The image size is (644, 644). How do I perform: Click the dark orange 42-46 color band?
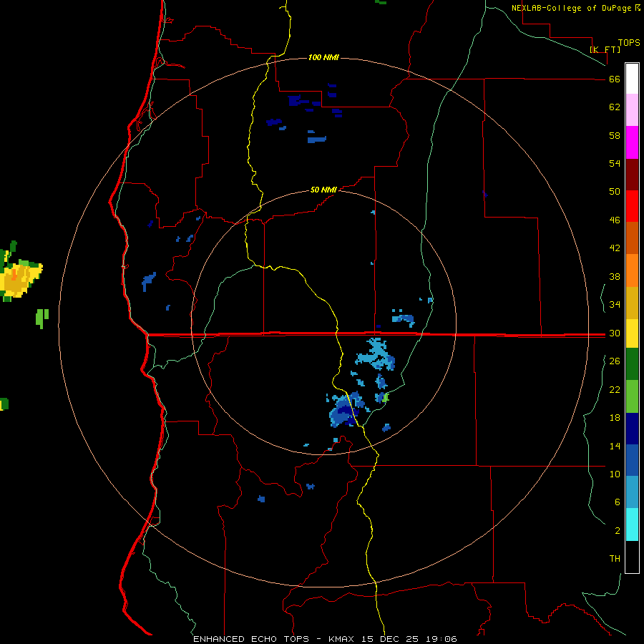(x=632, y=238)
